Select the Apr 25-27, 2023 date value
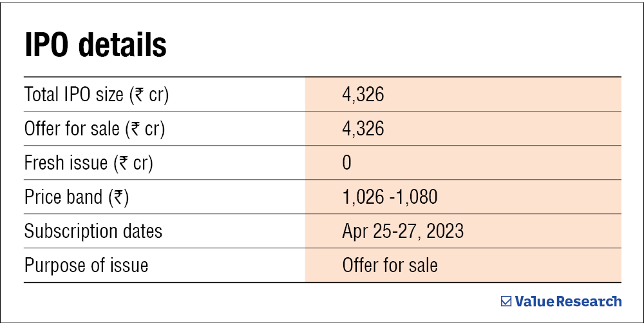644x323 pixels. point(402,231)
